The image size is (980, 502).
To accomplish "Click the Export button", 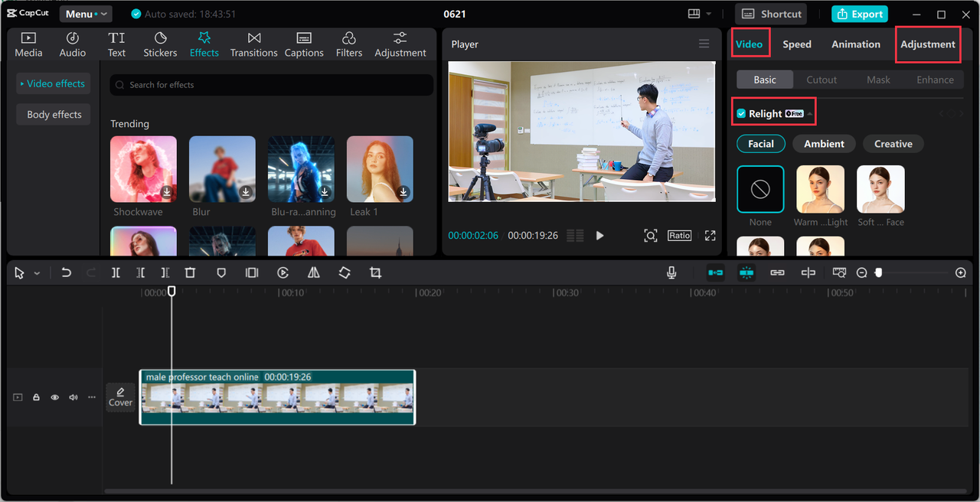I will coord(859,14).
